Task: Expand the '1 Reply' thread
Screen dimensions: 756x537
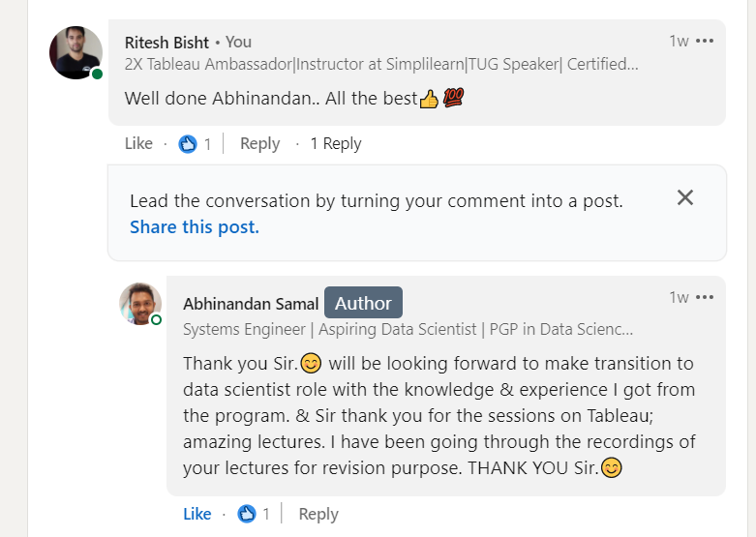Action: tap(335, 144)
